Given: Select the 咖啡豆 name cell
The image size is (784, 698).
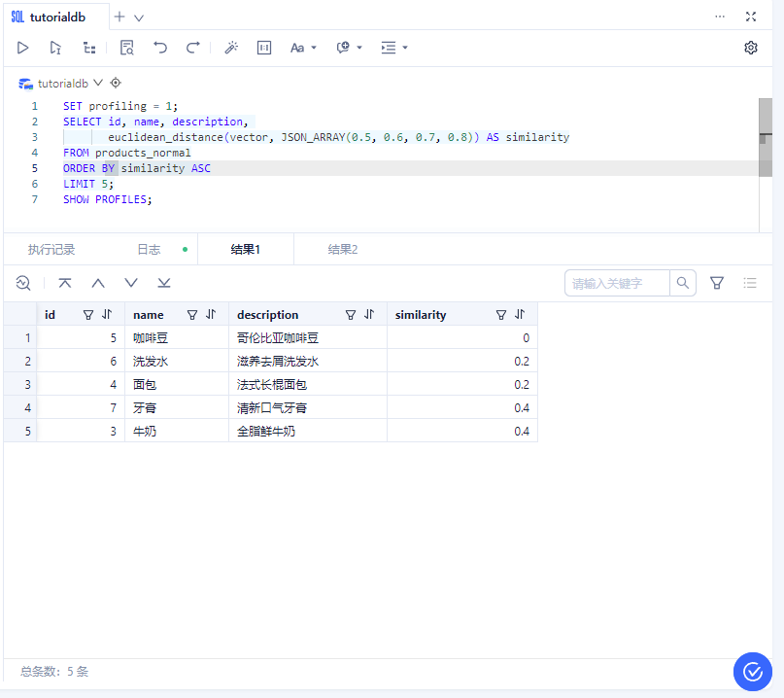Looking at the screenshot, I should [177, 337].
